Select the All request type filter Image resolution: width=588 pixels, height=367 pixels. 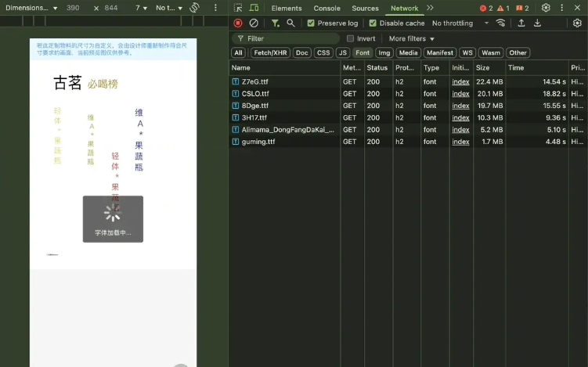[x=239, y=53]
